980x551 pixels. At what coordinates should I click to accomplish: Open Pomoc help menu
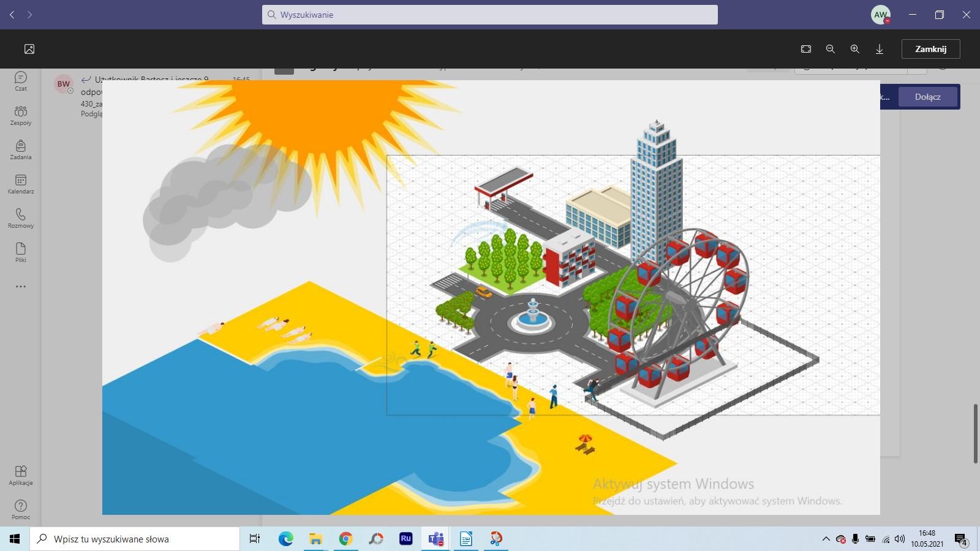(21, 510)
